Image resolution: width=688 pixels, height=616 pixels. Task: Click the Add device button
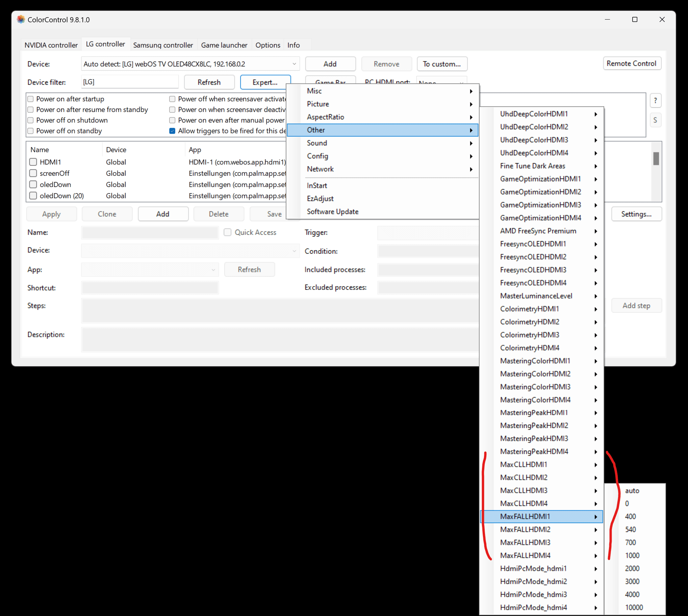click(330, 64)
